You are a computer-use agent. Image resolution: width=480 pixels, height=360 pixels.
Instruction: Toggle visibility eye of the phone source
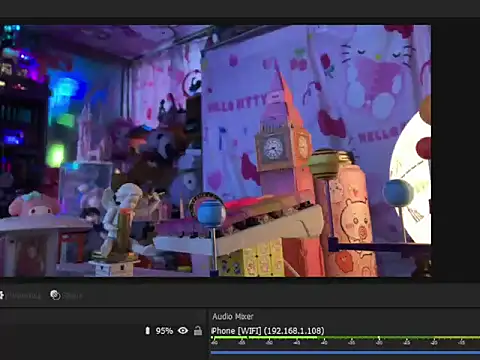click(183, 330)
